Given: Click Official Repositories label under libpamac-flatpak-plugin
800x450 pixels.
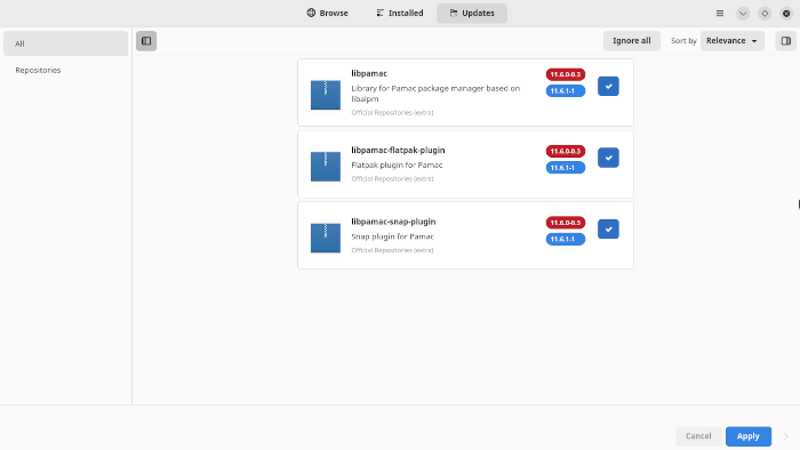Looking at the screenshot, I should coord(392,179).
